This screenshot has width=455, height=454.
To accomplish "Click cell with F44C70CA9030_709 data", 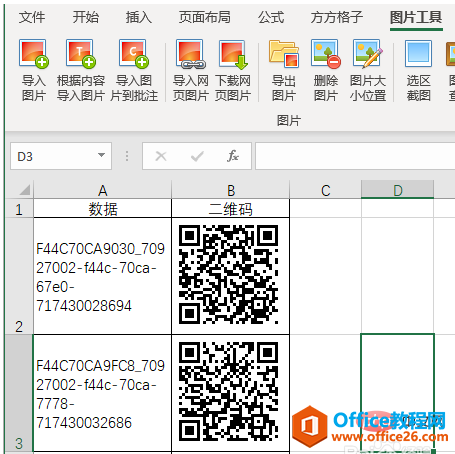I will [102, 276].
